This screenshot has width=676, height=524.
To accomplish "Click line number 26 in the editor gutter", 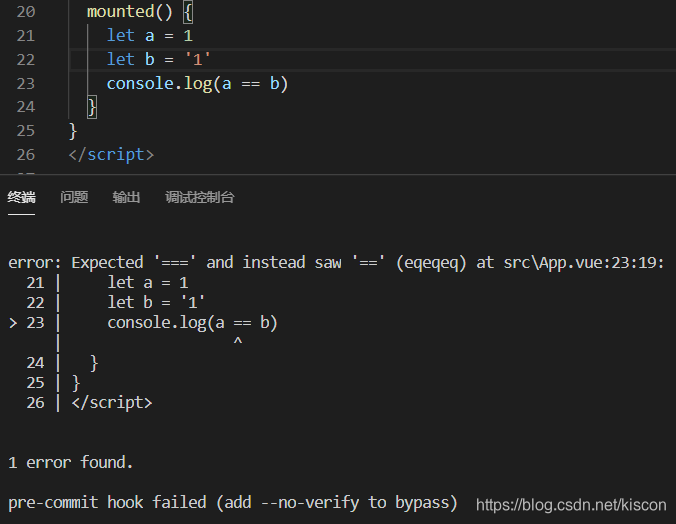I will tap(25, 154).
